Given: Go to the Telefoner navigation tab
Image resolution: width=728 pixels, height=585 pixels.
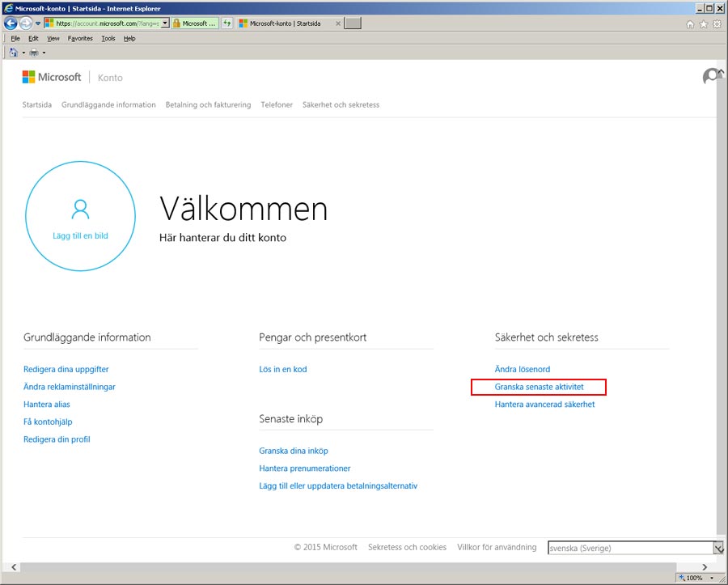Looking at the screenshot, I should point(277,105).
